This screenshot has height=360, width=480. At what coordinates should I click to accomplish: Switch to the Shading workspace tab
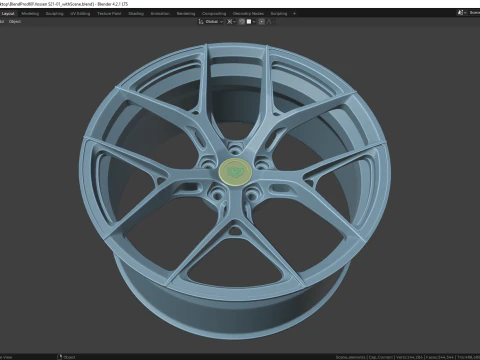pyautogui.click(x=136, y=14)
